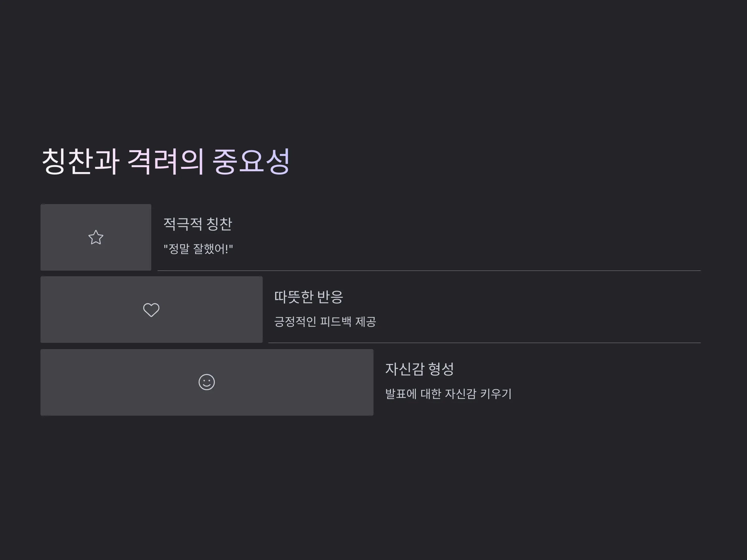Select the divider line below "정말 잘했어!"
747x560 pixels.
click(429, 271)
